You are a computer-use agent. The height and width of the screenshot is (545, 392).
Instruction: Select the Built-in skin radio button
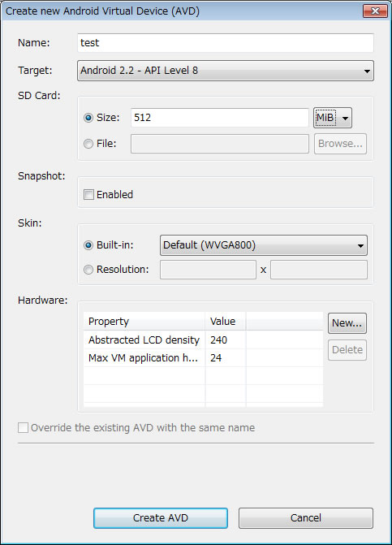(x=88, y=245)
